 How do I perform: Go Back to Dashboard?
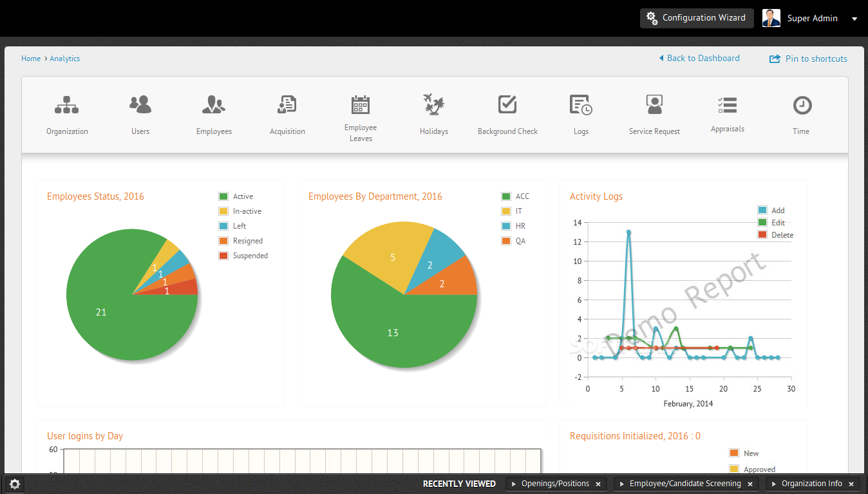699,58
